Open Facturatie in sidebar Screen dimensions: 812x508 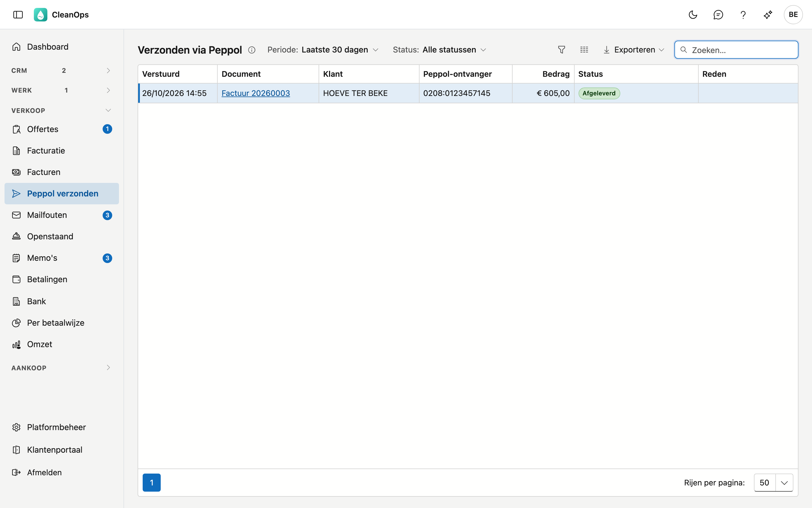(62, 150)
